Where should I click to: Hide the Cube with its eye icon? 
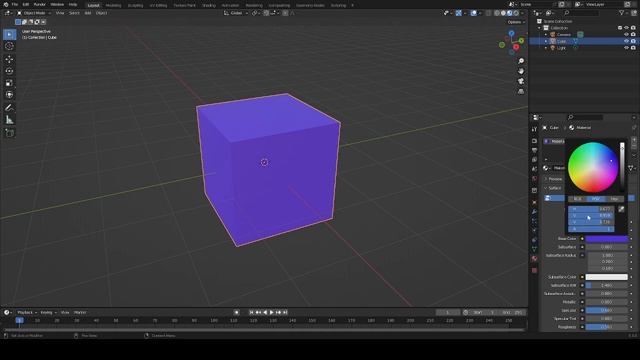[x=626, y=41]
